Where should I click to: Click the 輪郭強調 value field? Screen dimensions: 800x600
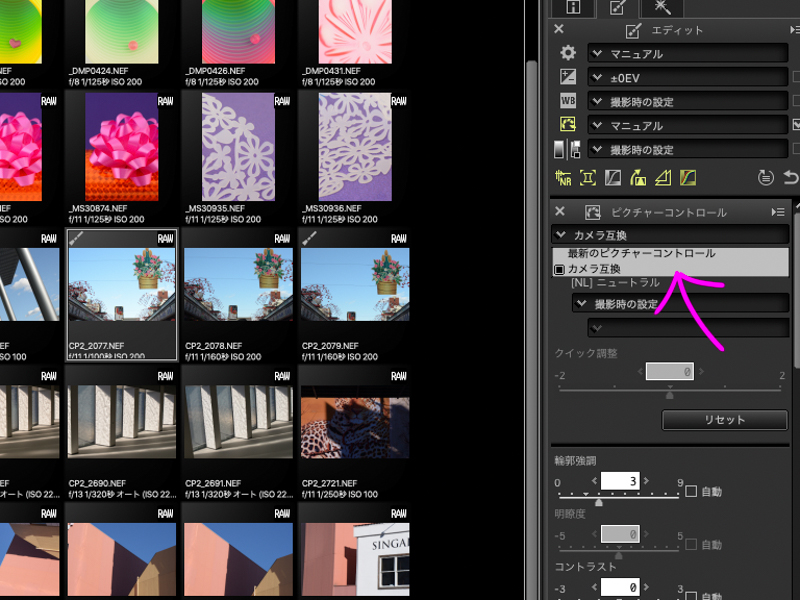[619, 481]
